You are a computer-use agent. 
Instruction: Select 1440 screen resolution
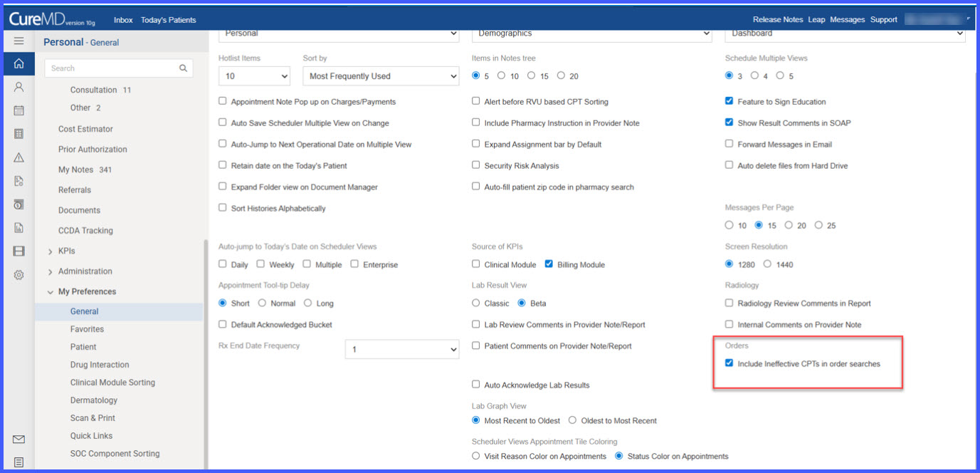click(767, 264)
